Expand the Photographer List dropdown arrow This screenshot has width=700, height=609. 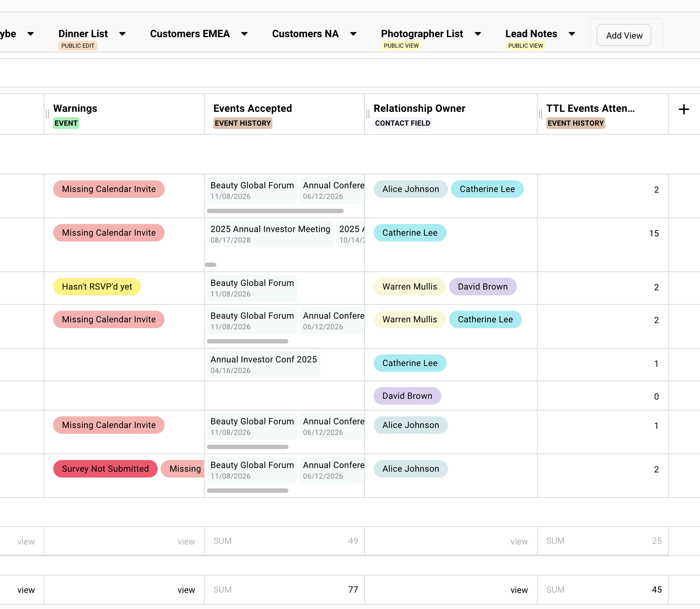click(478, 34)
